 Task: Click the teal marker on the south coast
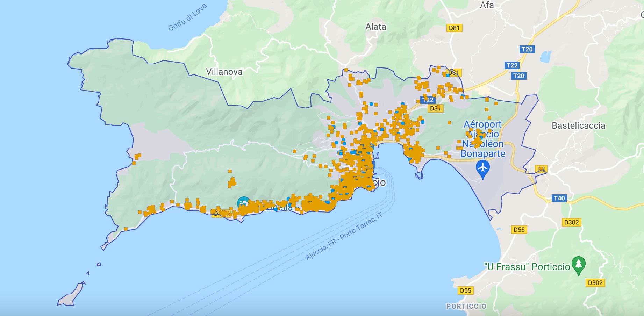[x=243, y=203]
